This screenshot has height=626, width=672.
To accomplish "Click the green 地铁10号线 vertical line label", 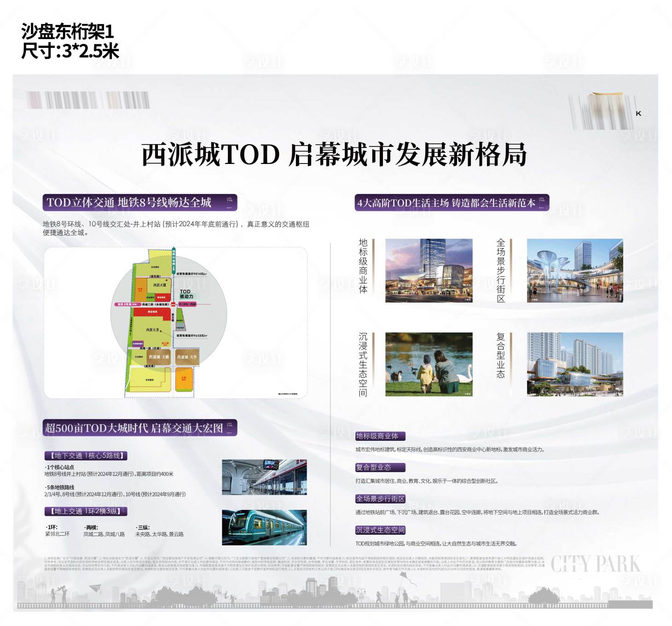I will coord(174,260).
